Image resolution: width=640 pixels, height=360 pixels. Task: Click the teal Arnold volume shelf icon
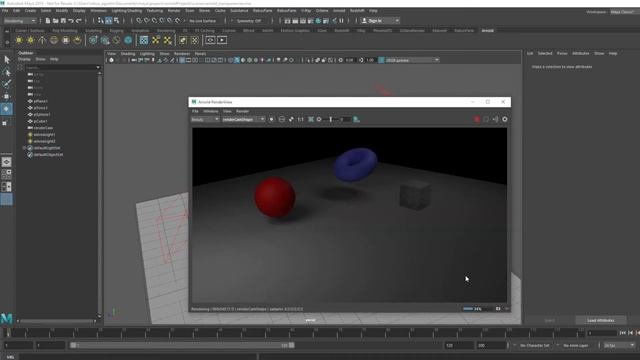click(128, 40)
